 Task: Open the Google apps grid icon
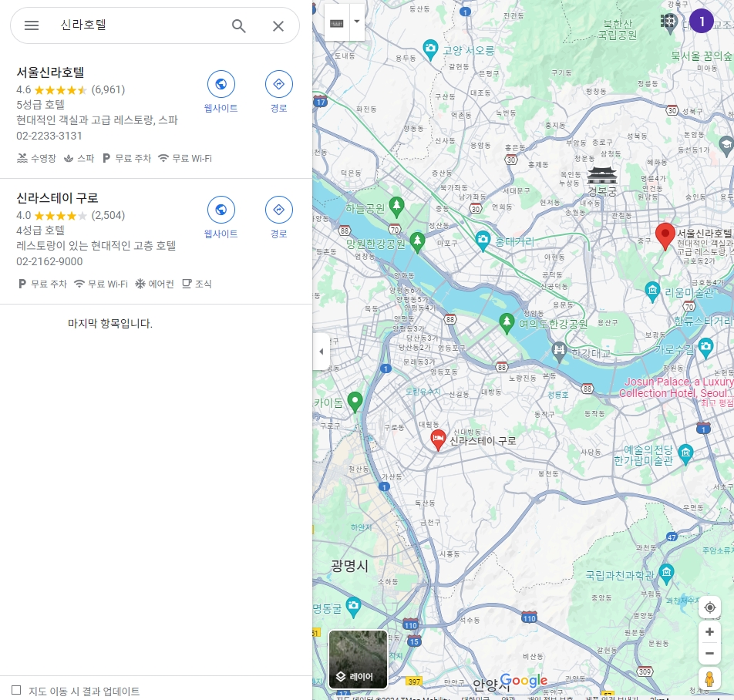coord(668,21)
